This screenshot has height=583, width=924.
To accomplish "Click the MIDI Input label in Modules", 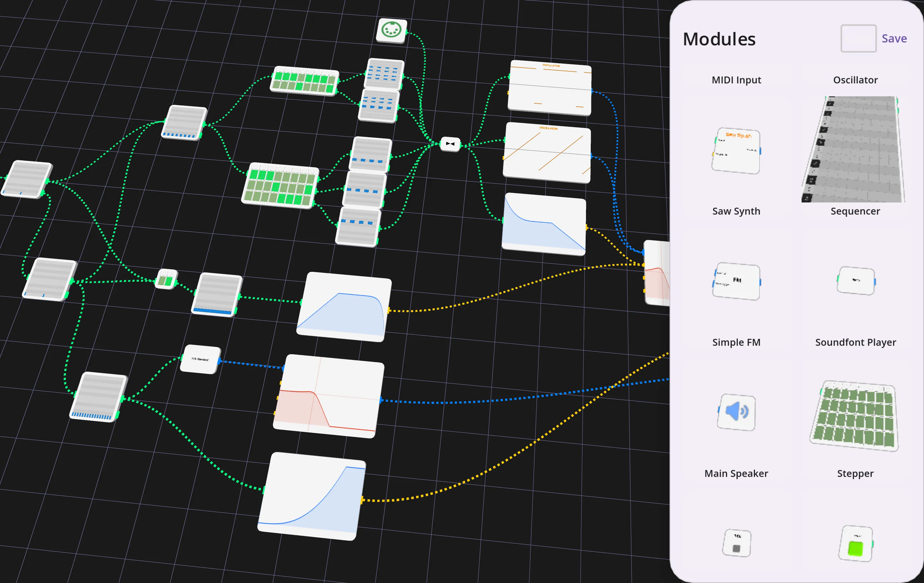I will pyautogui.click(x=736, y=80).
